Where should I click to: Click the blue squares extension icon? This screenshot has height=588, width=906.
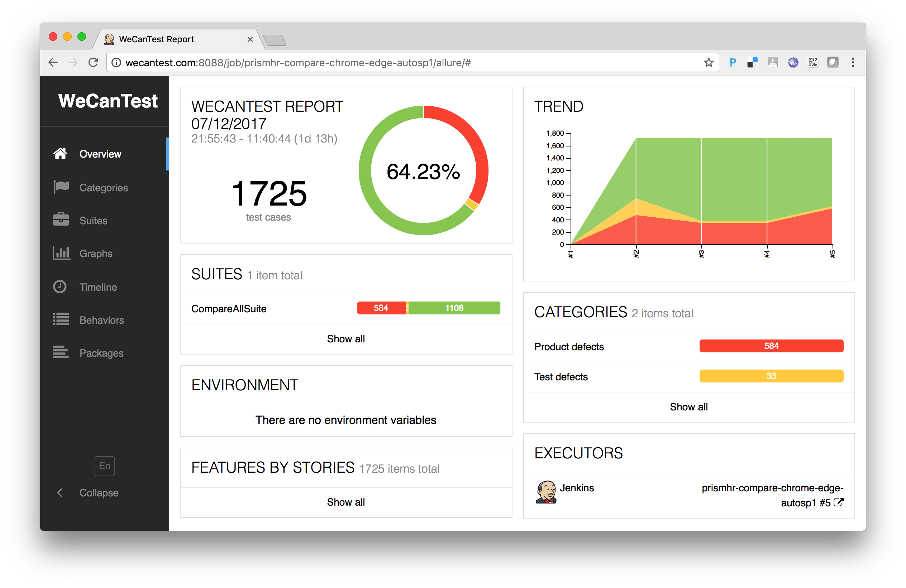[753, 62]
